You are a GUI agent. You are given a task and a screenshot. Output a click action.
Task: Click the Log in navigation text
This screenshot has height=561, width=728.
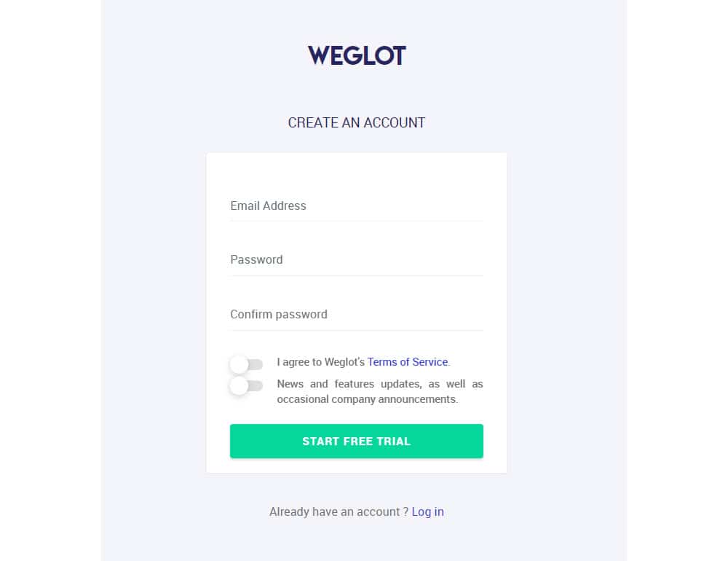(x=427, y=511)
